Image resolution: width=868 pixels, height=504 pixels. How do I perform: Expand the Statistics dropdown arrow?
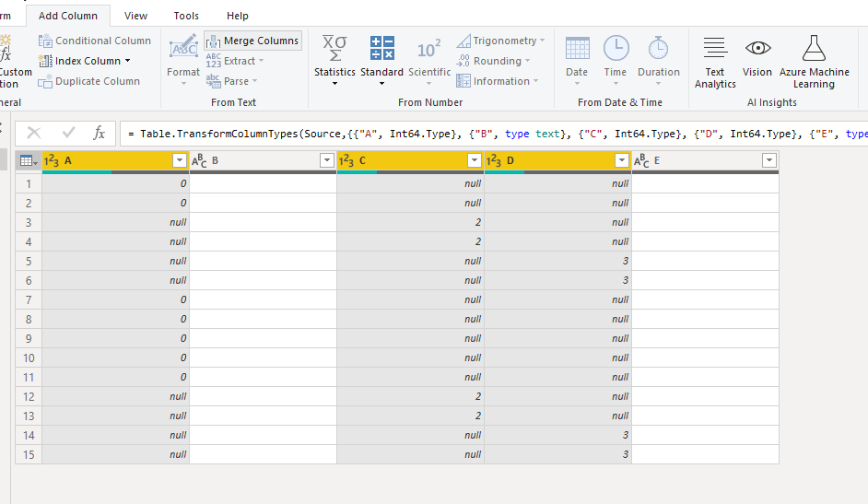[x=334, y=84]
